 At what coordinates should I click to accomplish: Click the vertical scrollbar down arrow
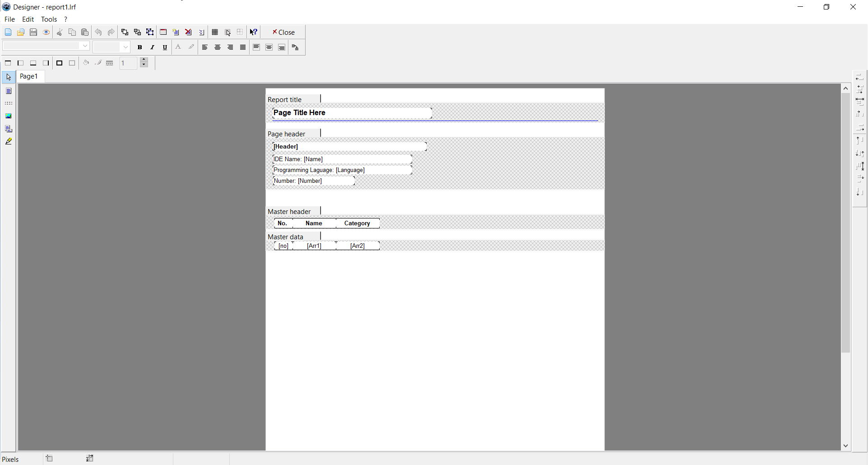tap(845, 446)
